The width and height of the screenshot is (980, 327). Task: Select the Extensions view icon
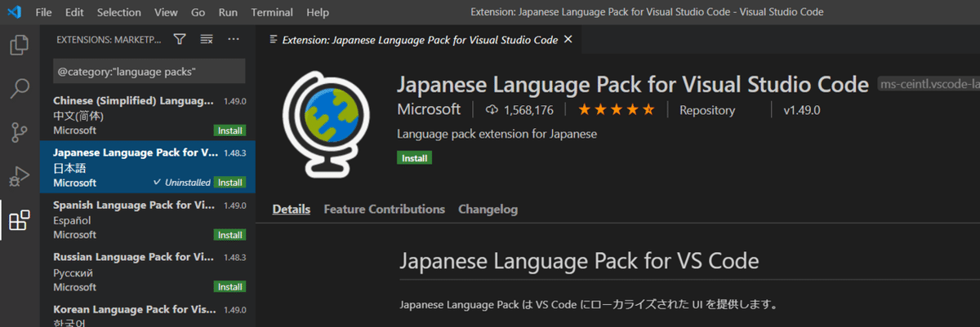click(x=20, y=219)
